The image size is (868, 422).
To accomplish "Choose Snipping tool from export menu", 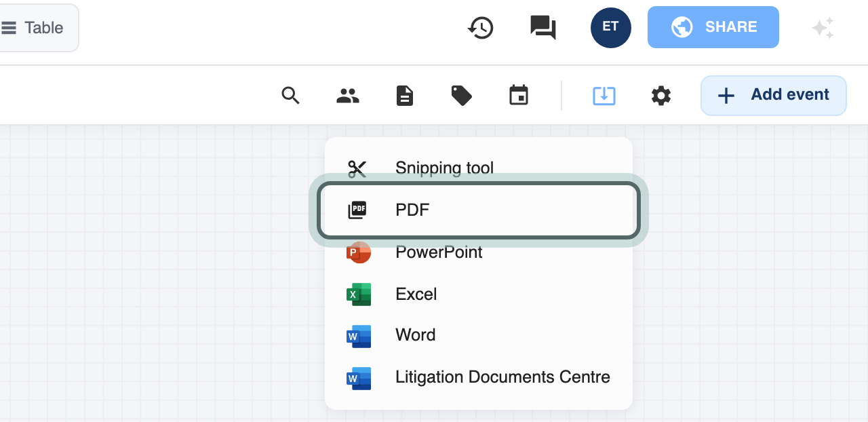I will click(479, 168).
